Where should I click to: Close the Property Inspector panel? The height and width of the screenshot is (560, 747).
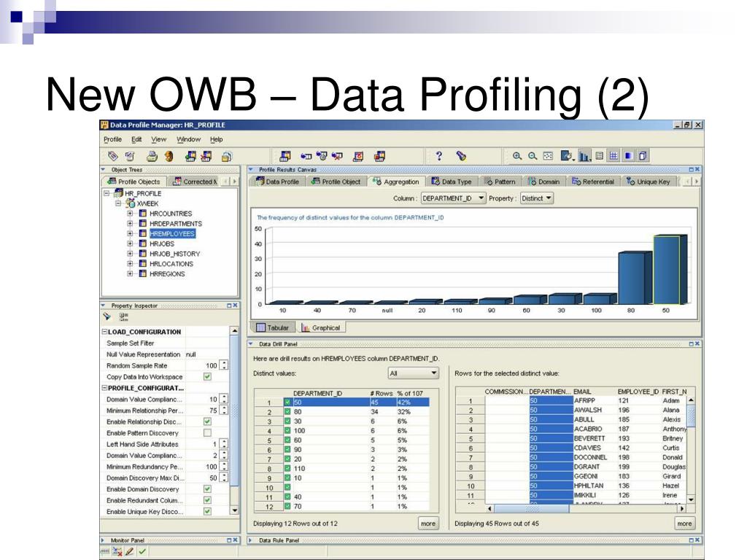pos(236,306)
